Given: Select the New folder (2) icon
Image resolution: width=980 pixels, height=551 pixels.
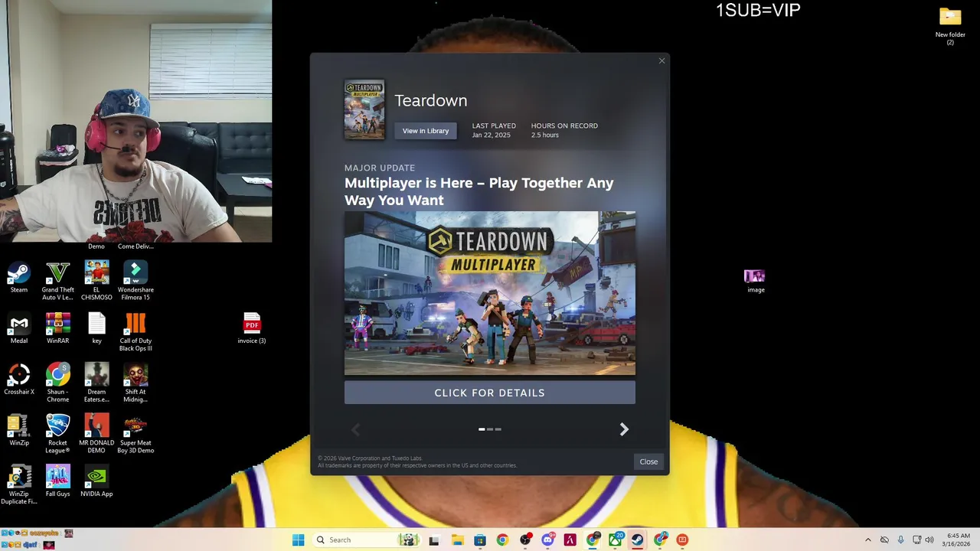Looking at the screenshot, I should 950,27.
